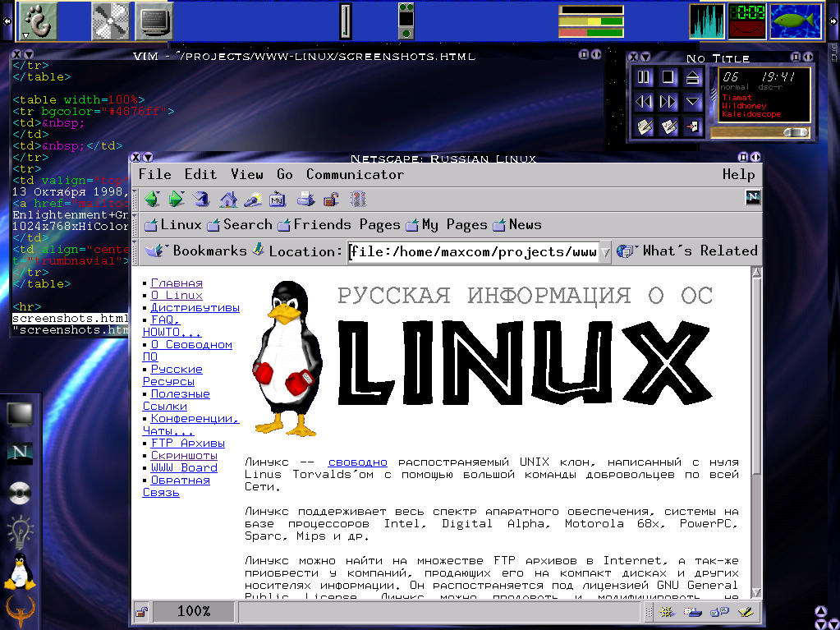Image resolution: width=840 pixels, height=630 pixels.
Task: Open Navigator from the ship wheel status icon
Action: coord(667,611)
